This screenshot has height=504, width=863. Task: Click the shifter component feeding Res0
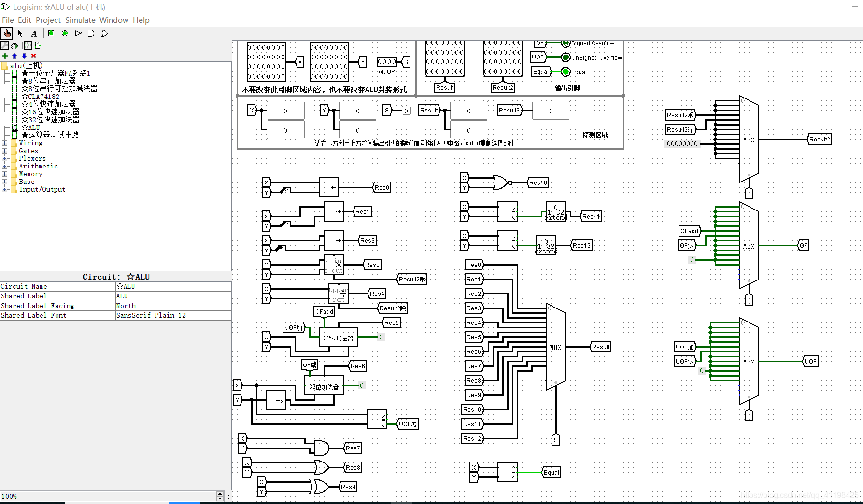click(329, 187)
